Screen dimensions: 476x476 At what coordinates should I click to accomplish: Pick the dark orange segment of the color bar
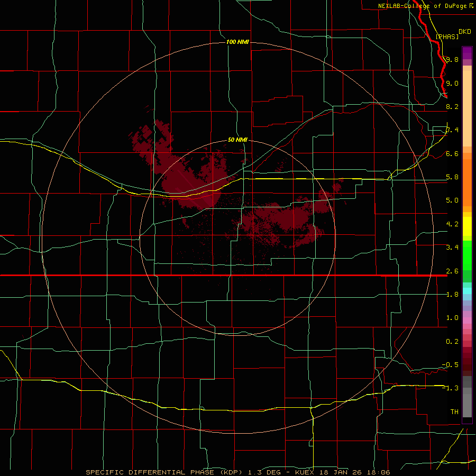point(467,182)
